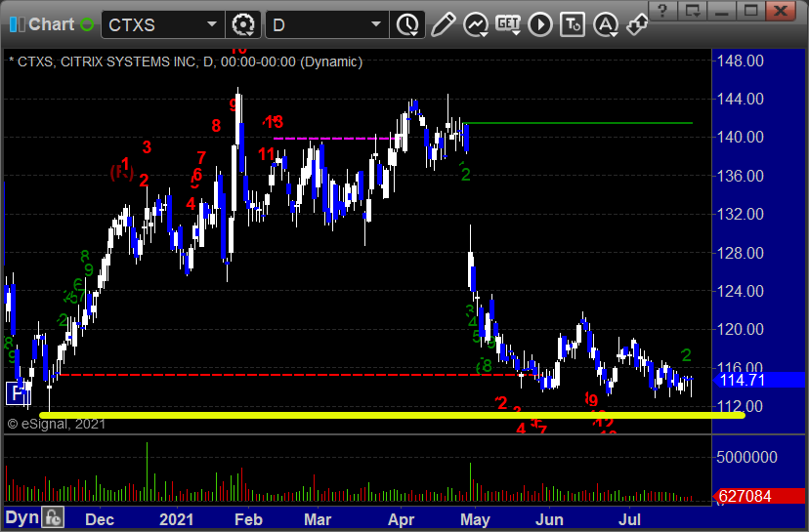The width and height of the screenshot is (809, 532).
Task: Click the 140.00 price axis label
Action: click(x=741, y=137)
